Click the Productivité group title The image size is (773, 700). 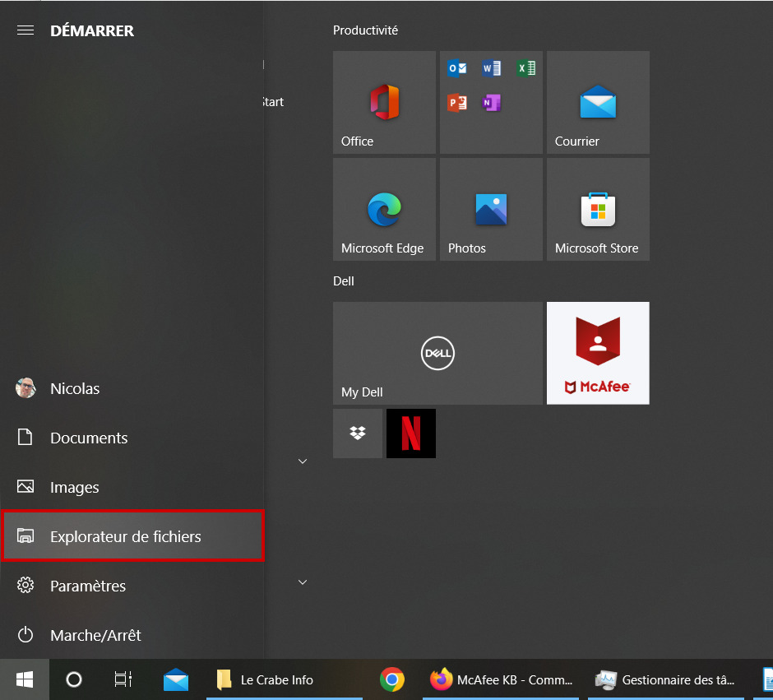coord(365,30)
